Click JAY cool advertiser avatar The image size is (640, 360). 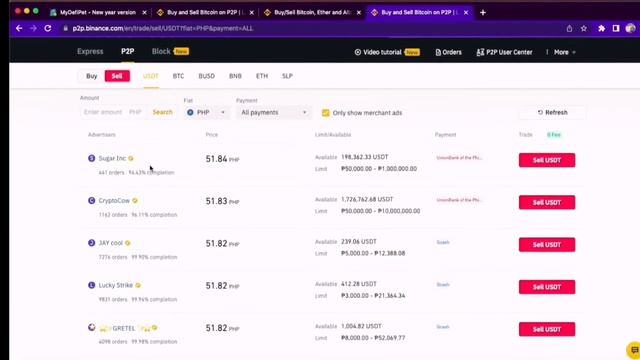pyautogui.click(x=91, y=243)
